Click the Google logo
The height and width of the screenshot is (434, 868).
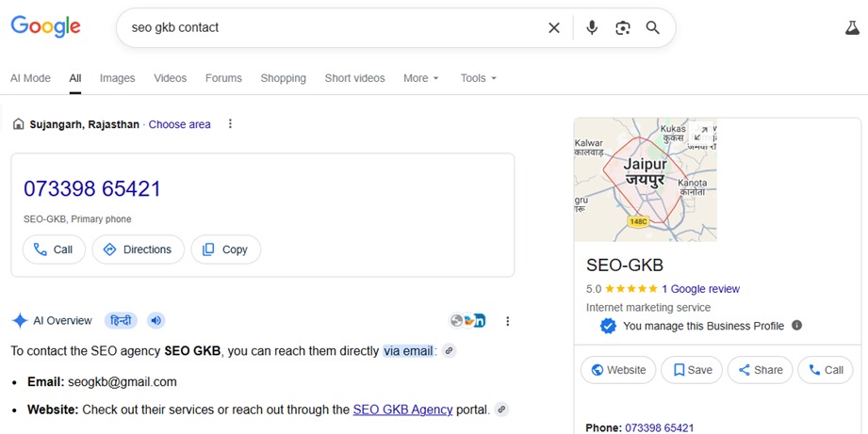point(46,26)
